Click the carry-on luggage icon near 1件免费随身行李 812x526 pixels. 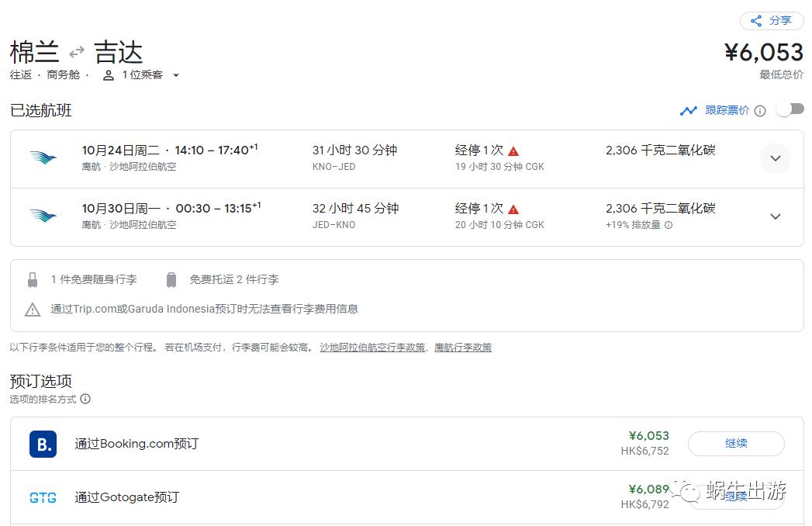(x=33, y=279)
